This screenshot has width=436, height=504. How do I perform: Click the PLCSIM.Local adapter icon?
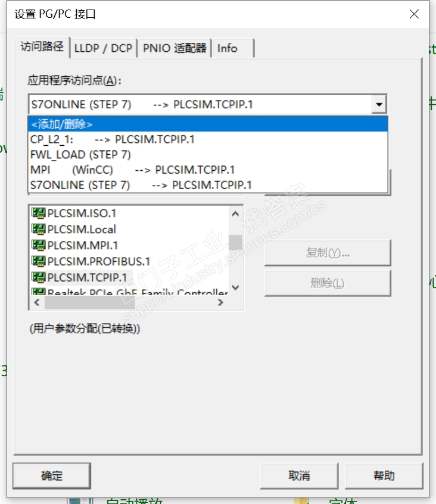point(38,229)
